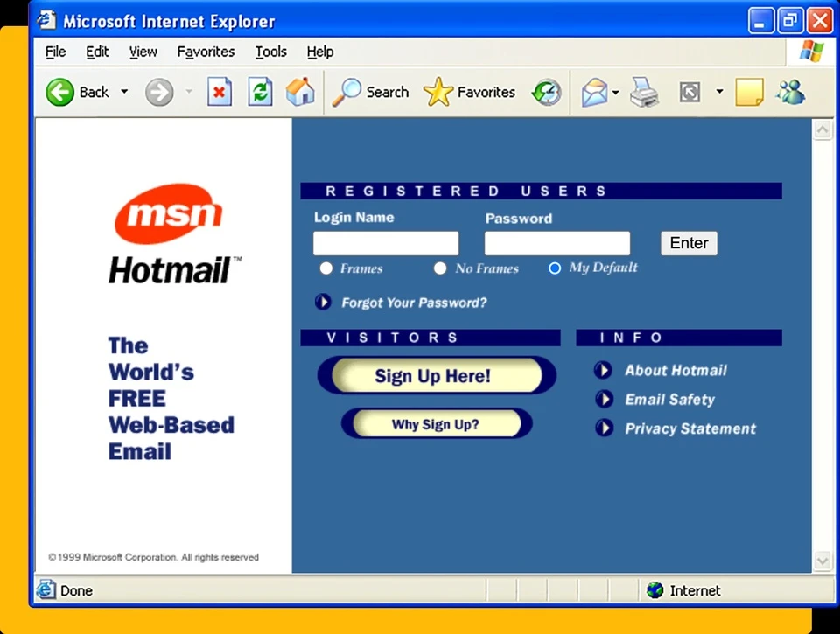The height and width of the screenshot is (634, 840).
Task: Open the Favorites menu
Action: [x=206, y=52]
